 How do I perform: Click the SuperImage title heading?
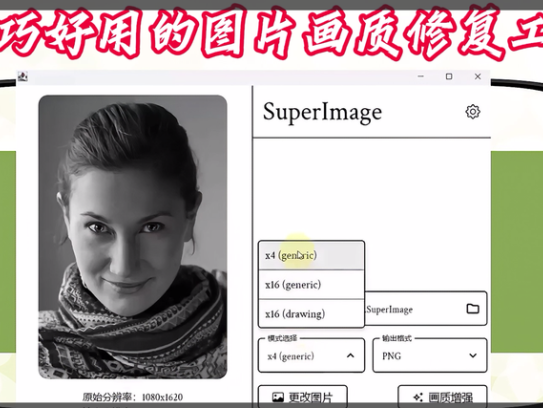coord(322,113)
